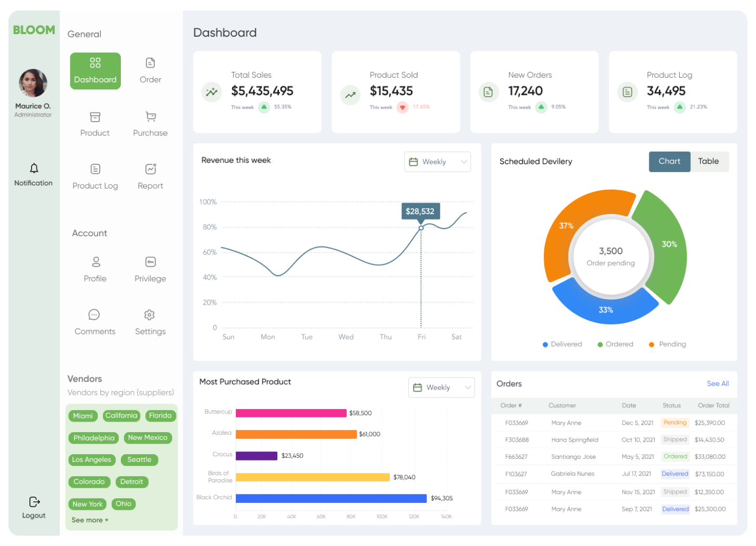756x546 pixels.
Task: Open the Product Log page
Action: (x=95, y=176)
